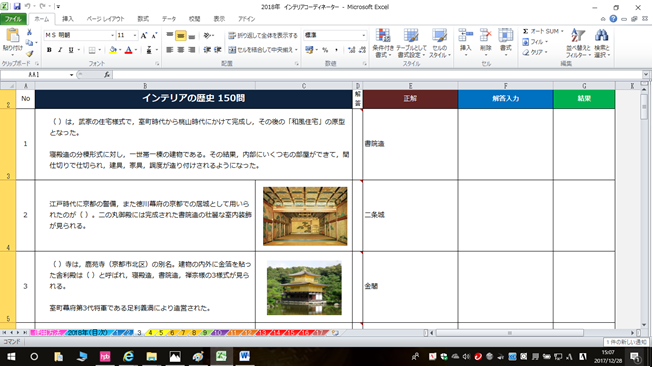The image size is (653, 367).
Task: Open the red font color swatch
Action: point(129,50)
